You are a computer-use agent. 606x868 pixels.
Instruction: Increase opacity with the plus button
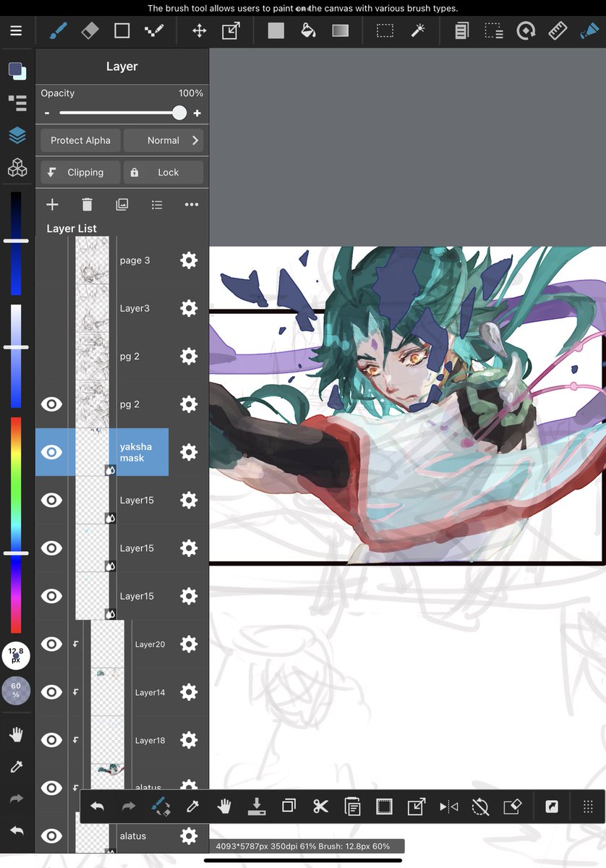[x=197, y=114]
